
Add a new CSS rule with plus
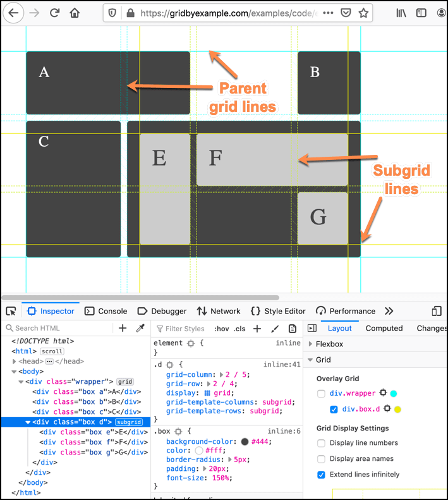[x=257, y=328]
